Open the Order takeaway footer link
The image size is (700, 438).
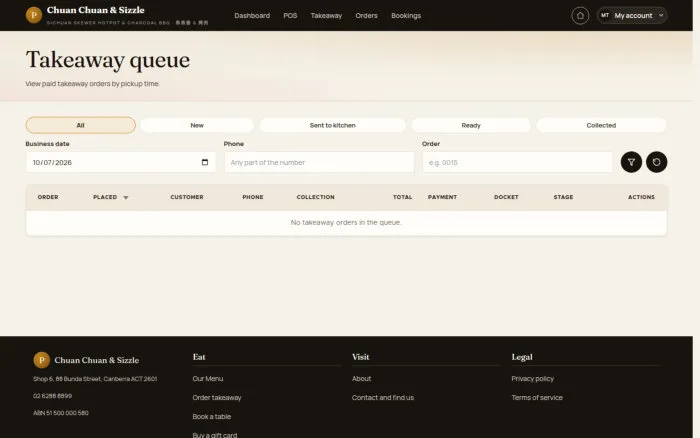tap(217, 398)
